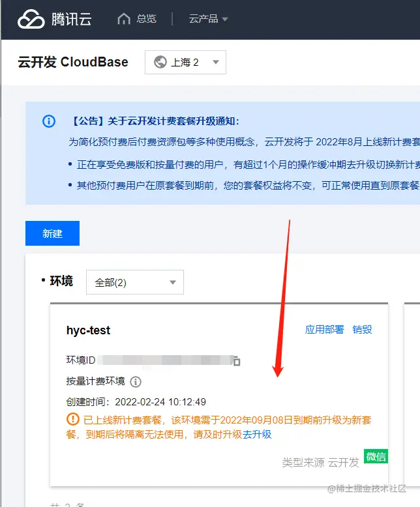Click 应用部署 on hyc-test card
Image resolution: width=420 pixels, height=507 pixels.
point(324,330)
